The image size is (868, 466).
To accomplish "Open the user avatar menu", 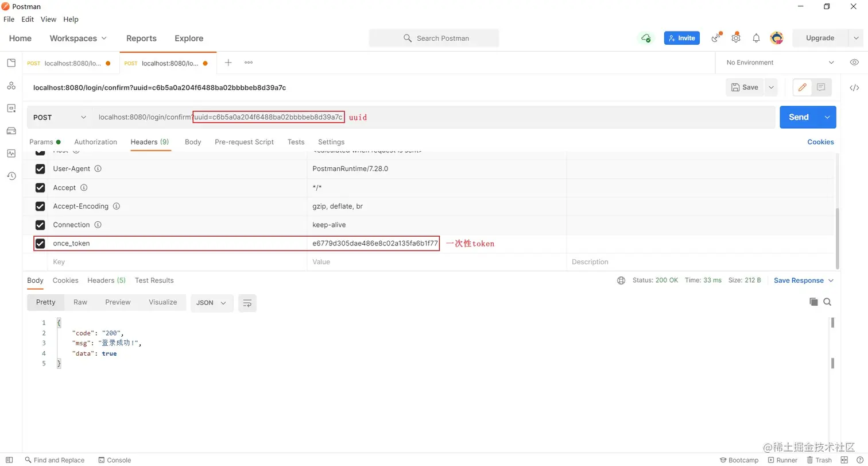I will pos(776,38).
